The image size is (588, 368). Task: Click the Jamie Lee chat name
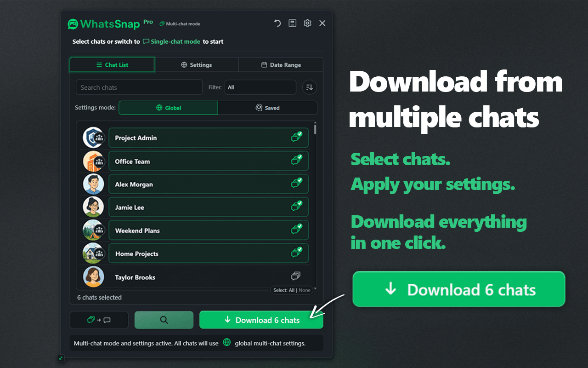pos(130,207)
